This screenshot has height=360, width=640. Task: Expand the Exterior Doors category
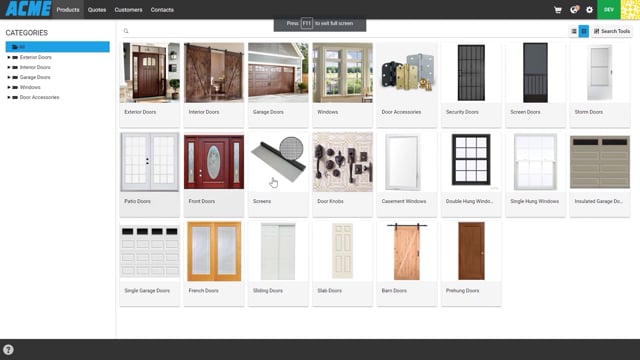[9, 58]
